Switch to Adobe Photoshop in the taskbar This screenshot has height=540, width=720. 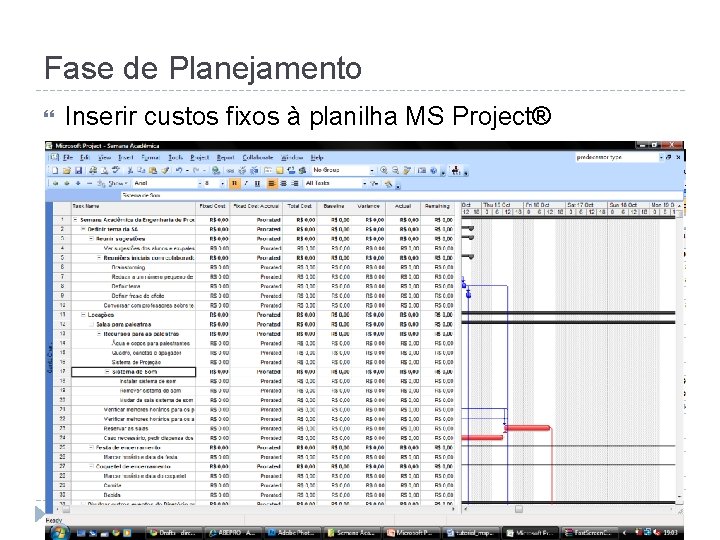pos(292,533)
